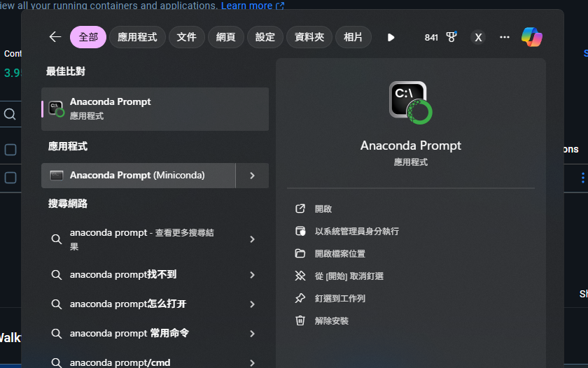Show more filter tabs with play arrow
This screenshot has width=588, height=368.
pos(391,38)
